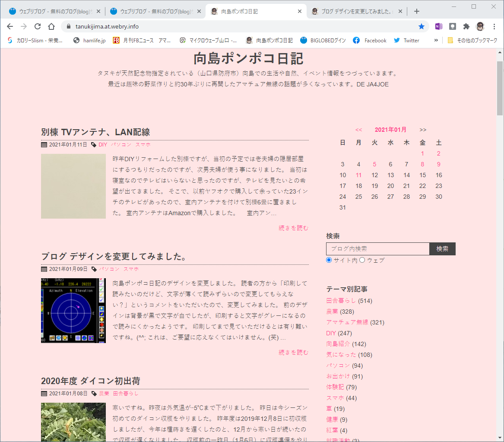This screenshot has height=442, width=504.
Task: Open a new browser tab
Action: tap(417, 11)
